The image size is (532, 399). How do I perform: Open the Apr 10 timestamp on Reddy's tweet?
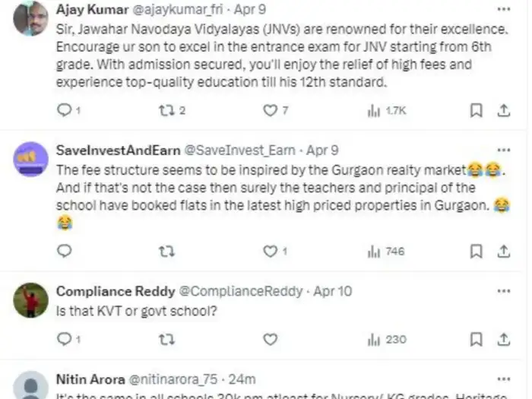(x=333, y=291)
